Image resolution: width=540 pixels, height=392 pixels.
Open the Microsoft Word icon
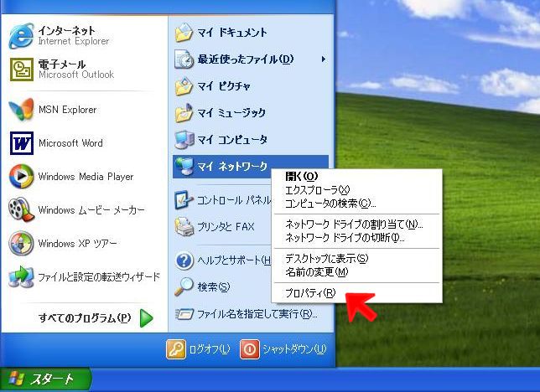click(x=22, y=143)
